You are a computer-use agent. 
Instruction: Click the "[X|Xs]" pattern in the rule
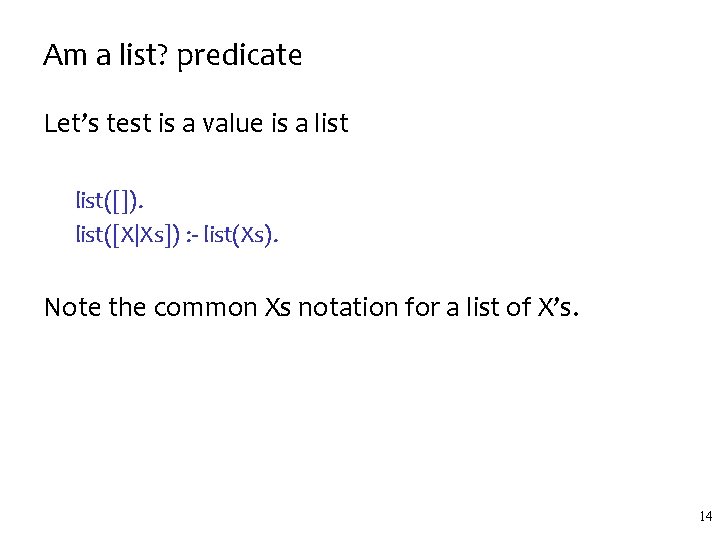click(x=139, y=237)
